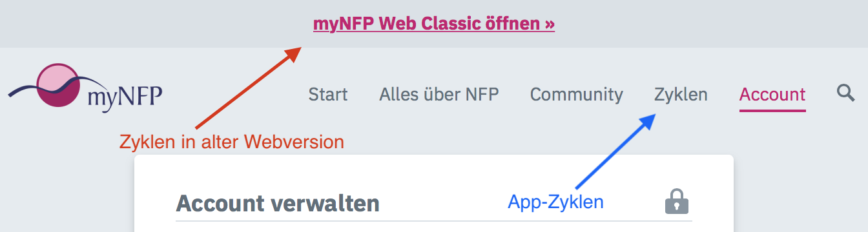Select the myNFP wordmark text
The width and height of the screenshot is (868, 232).
tap(124, 98)
